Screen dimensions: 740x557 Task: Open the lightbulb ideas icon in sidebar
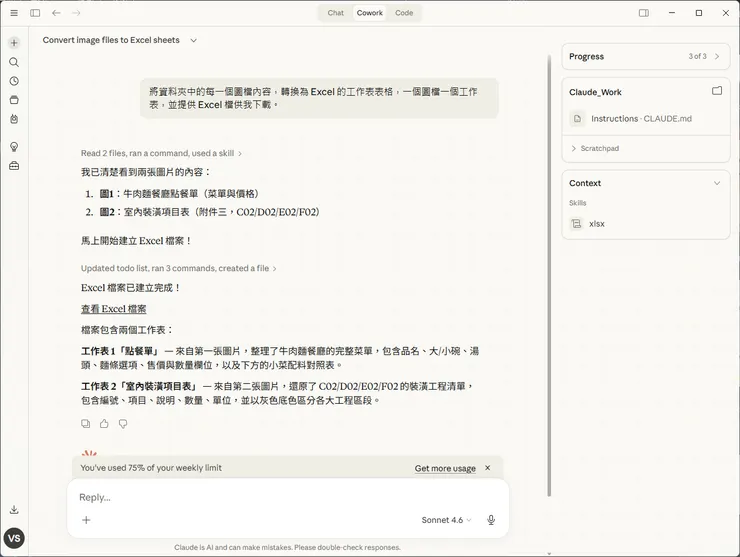tap(14, 147)
